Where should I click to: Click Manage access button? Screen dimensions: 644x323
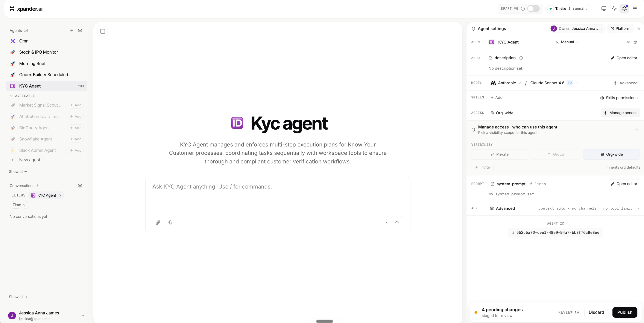click(x=620, y=113)
